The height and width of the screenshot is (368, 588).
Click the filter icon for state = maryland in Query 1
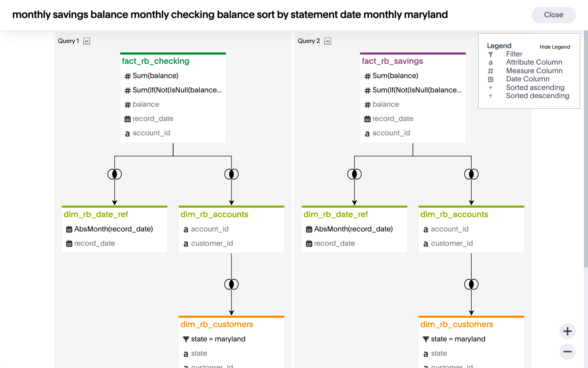tap(186, 339)
